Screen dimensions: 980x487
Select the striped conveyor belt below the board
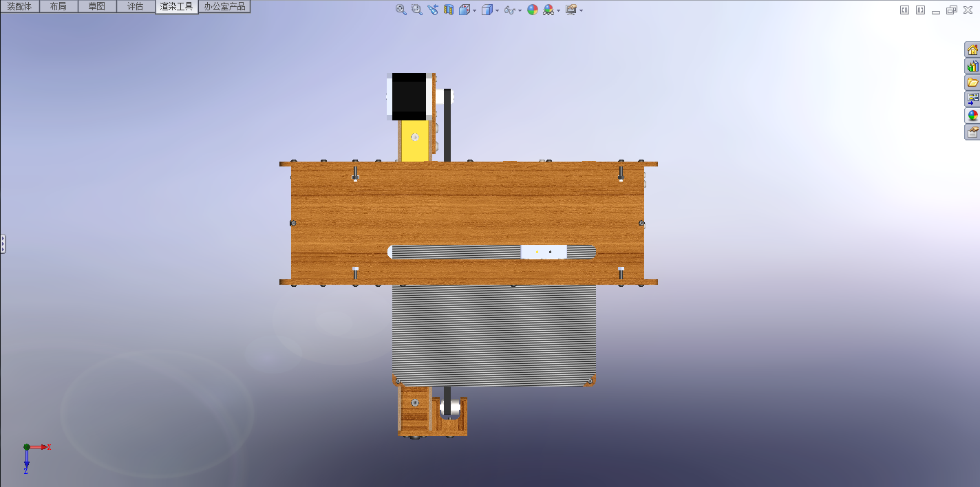[493, 335]
